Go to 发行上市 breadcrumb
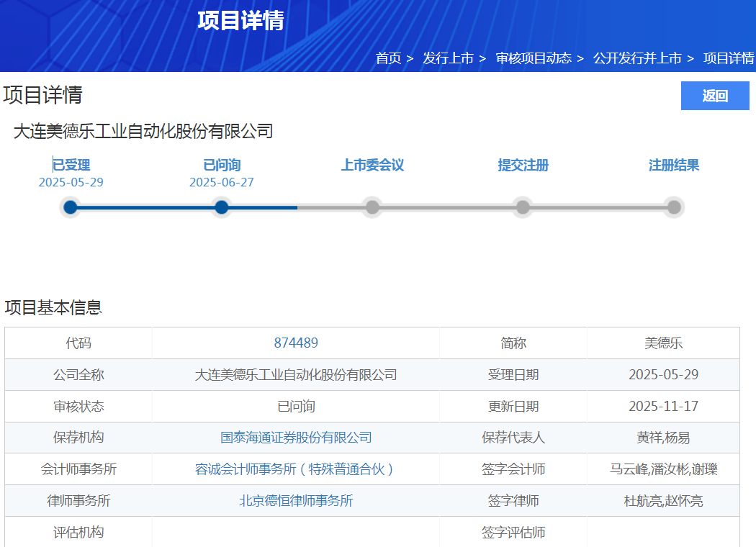 448,58
